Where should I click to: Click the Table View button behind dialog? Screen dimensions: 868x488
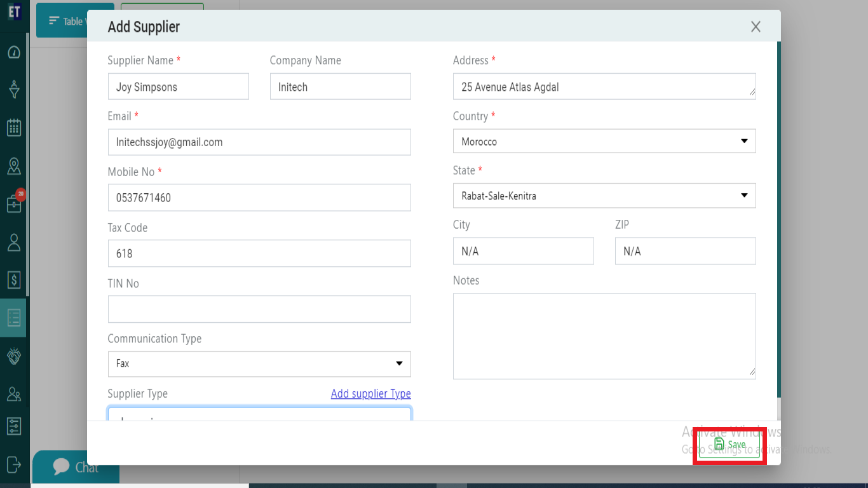[62, 21]
